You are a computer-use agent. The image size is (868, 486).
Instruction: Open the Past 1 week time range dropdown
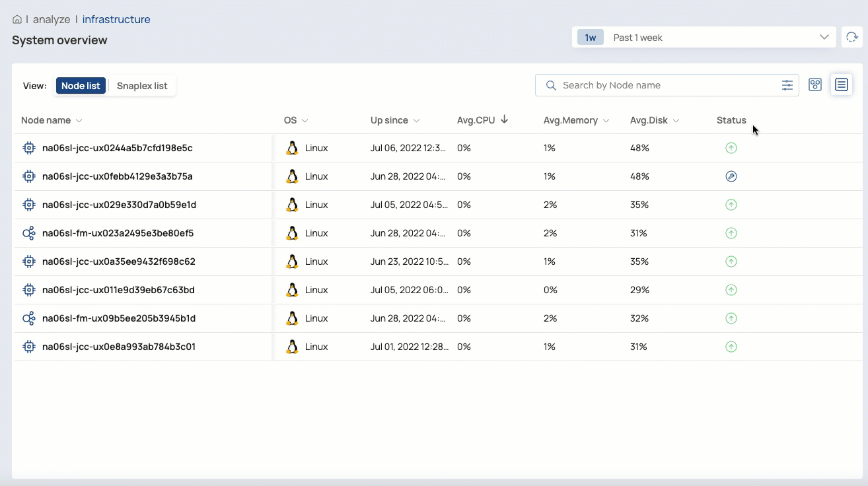(x=704, y=37)
